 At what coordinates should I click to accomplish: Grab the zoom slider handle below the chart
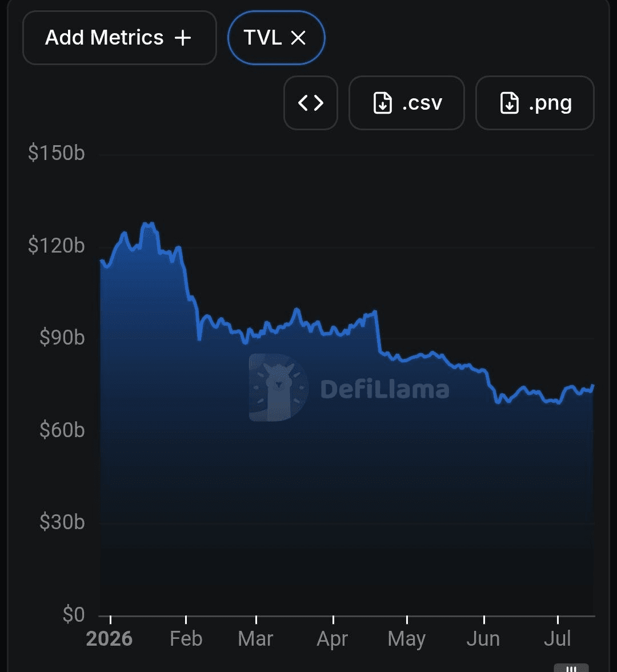pyautogui.click(x=571, y=667)
